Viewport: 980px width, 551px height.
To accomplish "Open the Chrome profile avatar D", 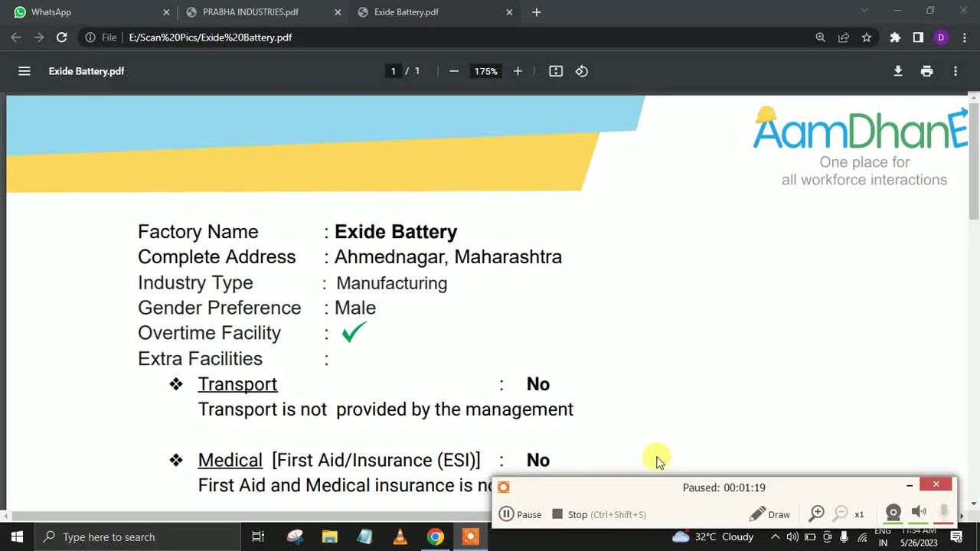I will (941, 37).
